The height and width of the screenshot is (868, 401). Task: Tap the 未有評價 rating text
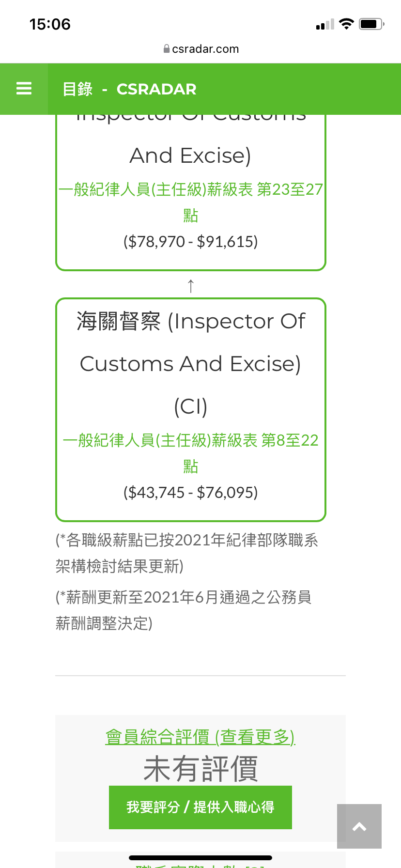200,769
